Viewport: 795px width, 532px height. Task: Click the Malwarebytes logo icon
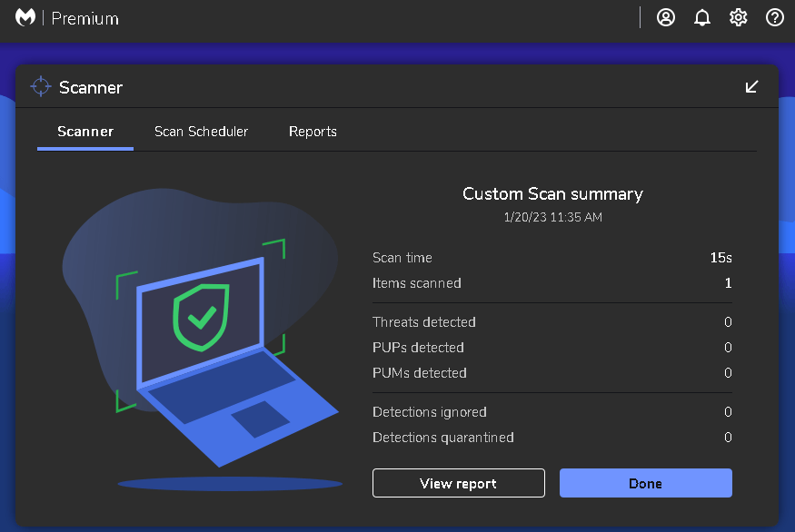[25, 18]
